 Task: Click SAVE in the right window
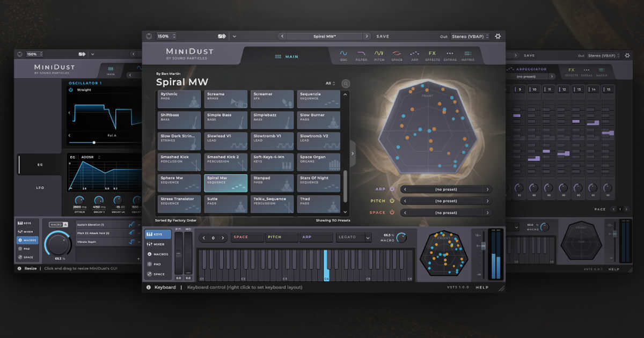click(529, 55)
